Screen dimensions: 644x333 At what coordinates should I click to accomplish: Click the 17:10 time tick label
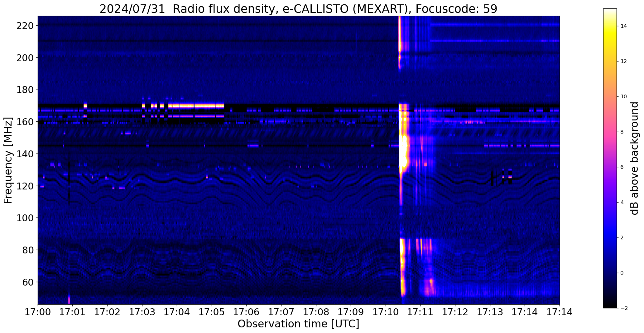(x=386, y=312)
